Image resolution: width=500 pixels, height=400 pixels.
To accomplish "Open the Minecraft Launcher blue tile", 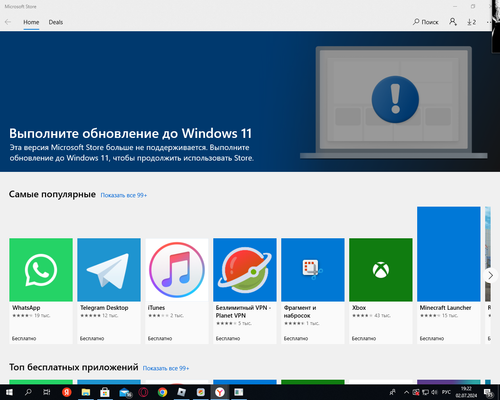I will coord(449,254).
